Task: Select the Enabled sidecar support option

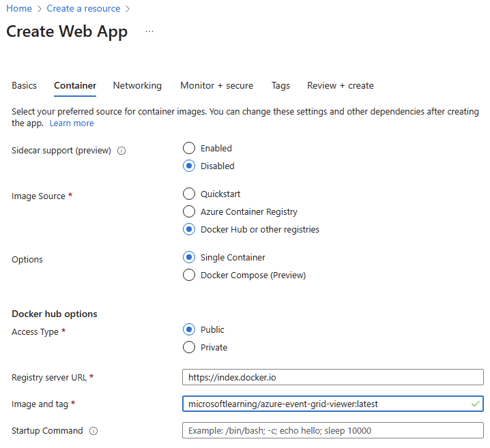Action: pyautogui.click(x=189, y=148)
